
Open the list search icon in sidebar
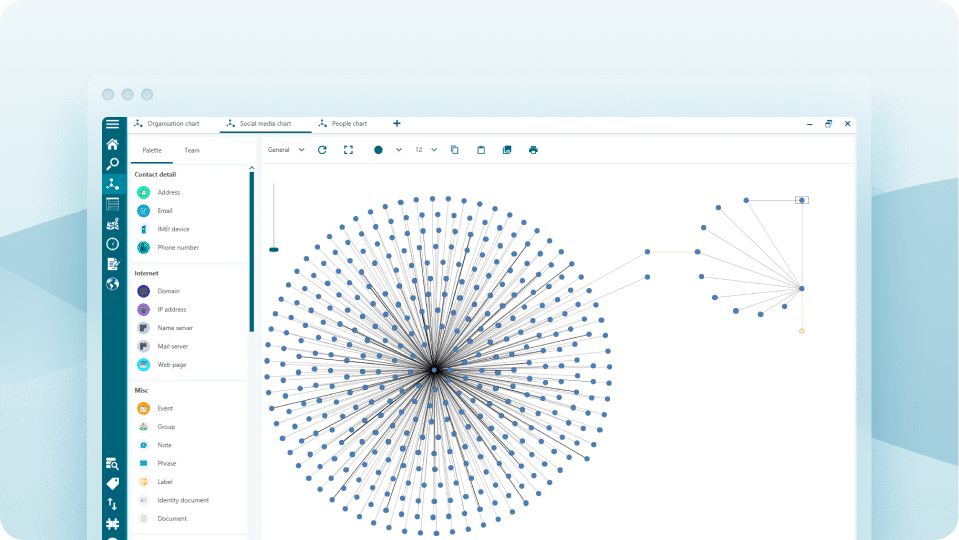[x=113, y=464]
